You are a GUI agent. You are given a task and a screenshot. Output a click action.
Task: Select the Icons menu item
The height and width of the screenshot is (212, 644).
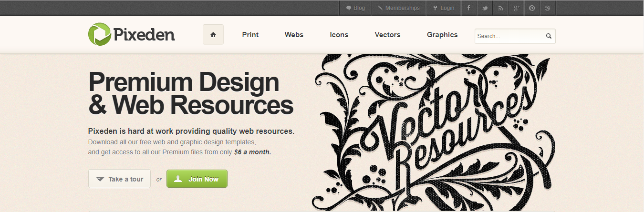point(339,35)
